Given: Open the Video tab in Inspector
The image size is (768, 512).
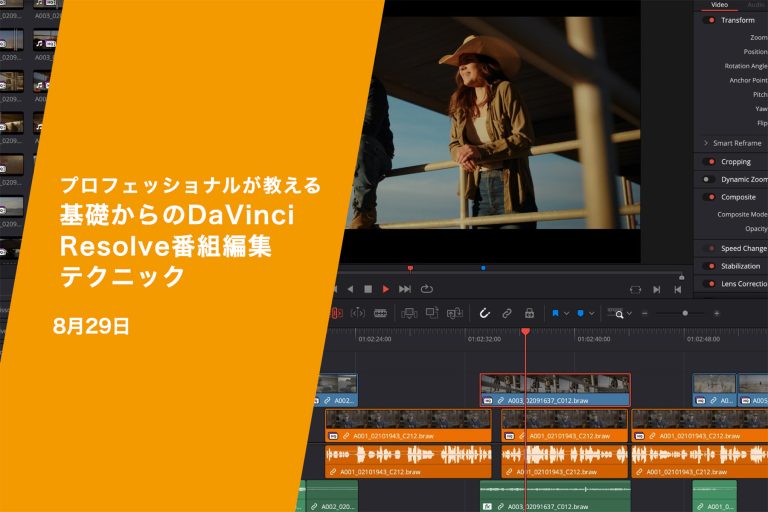Looking at the screenshot, I should [x=720, y=4].
